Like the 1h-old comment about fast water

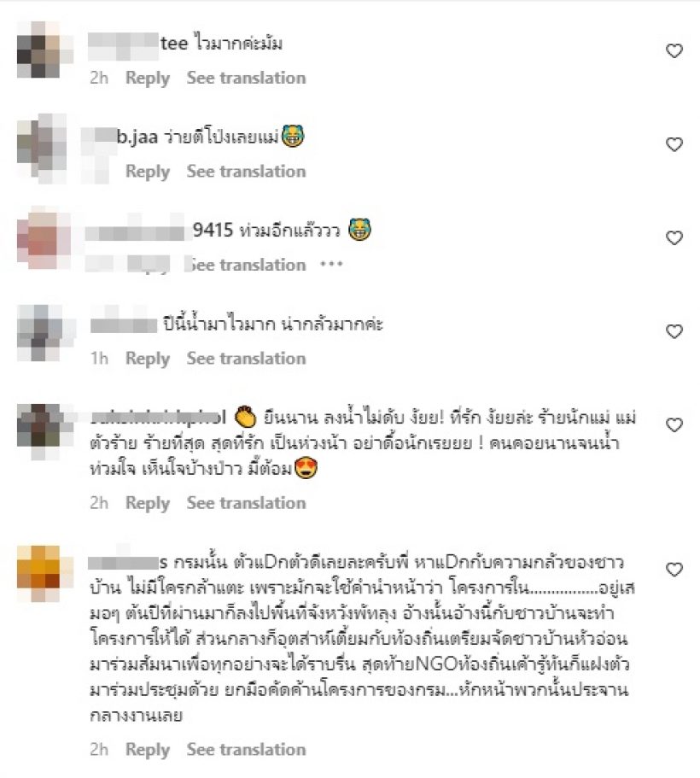tap(674, 331)
